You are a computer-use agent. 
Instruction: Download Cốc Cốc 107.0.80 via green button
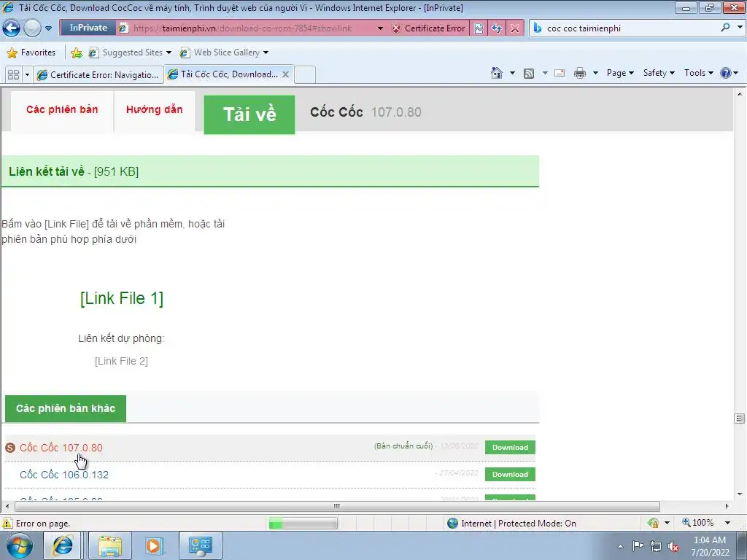[x=510, y=447]
